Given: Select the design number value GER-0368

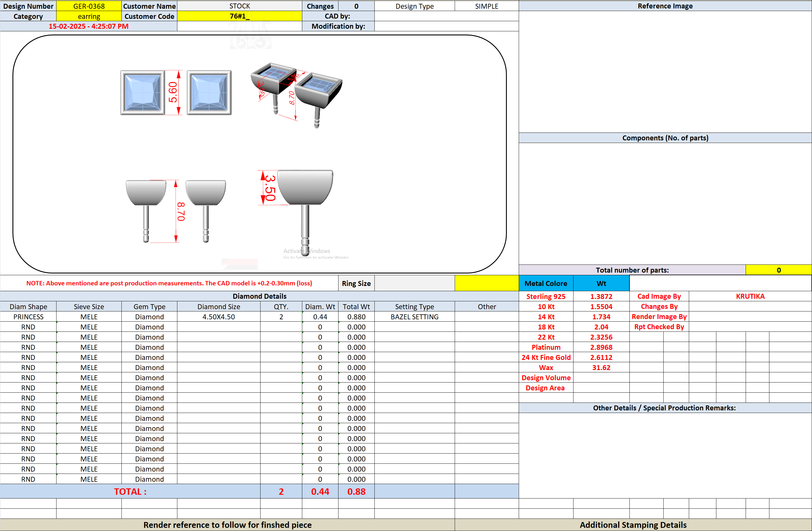Looking at the screenshot, I should (89, 6).
